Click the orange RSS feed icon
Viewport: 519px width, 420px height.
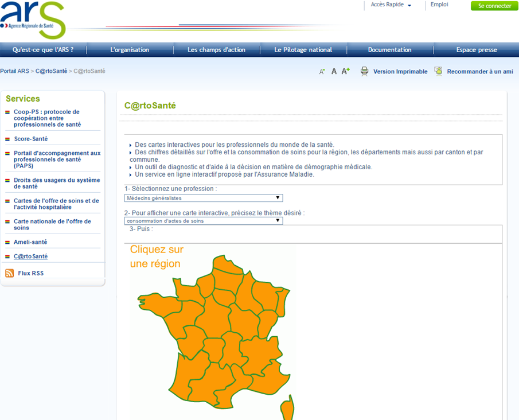[10, 273]
